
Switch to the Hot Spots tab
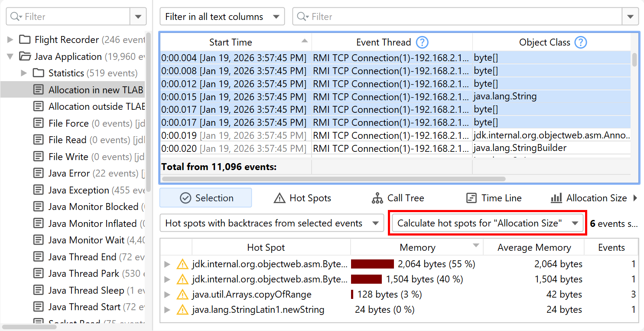point(302,198)
